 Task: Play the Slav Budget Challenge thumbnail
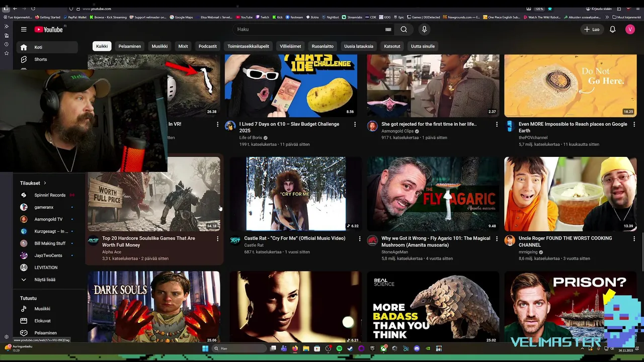pyautogui.click(x=291, y=85)
